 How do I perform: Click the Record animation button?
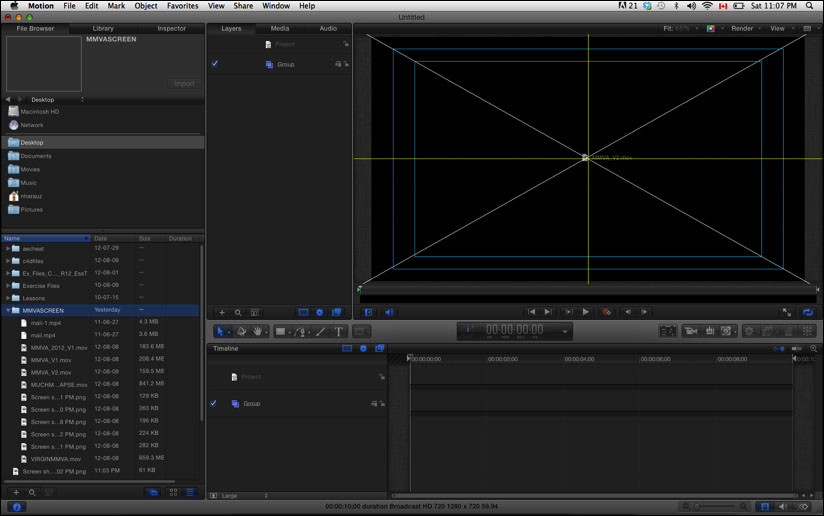[606, 312]
